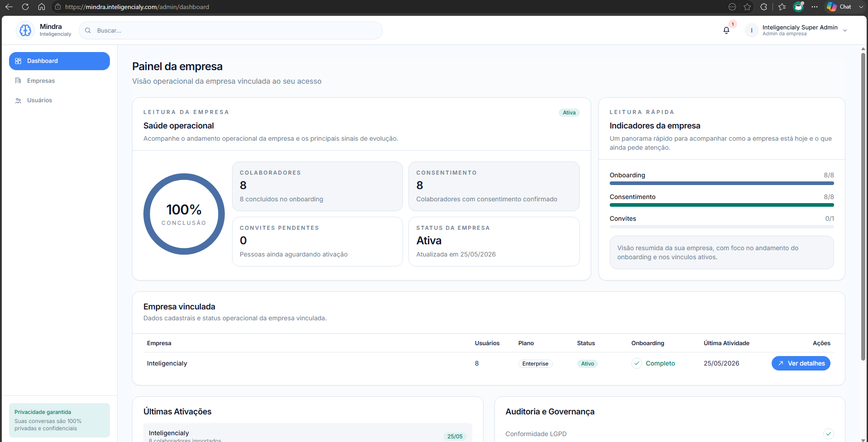Expand the Inteligencialy Super Admin account menu
This screenshot has width=868, height=442.
(844, 30)
